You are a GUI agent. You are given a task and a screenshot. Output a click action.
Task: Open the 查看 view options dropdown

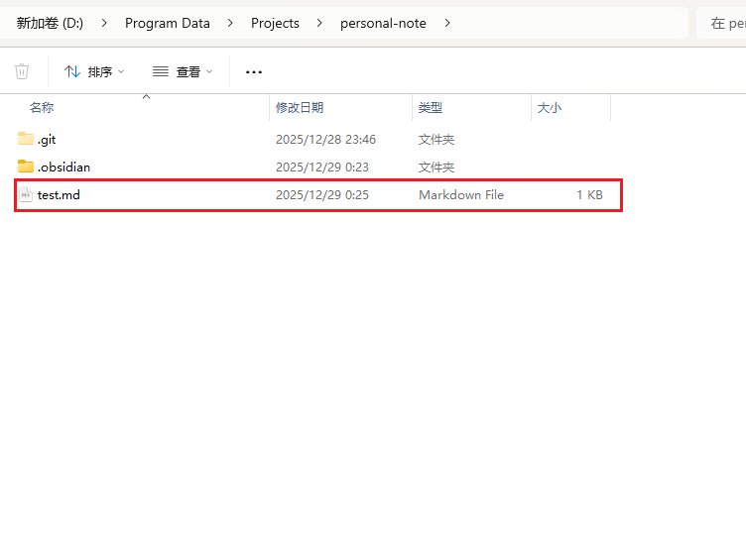[183, 71]
